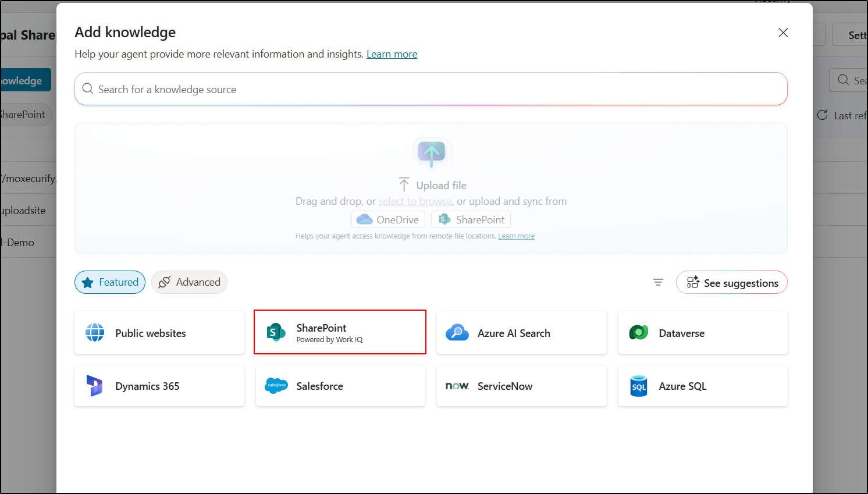This screenshot has height=494, width=868.
Task: Open the select to browse link
Action: (x=415, y=201)
